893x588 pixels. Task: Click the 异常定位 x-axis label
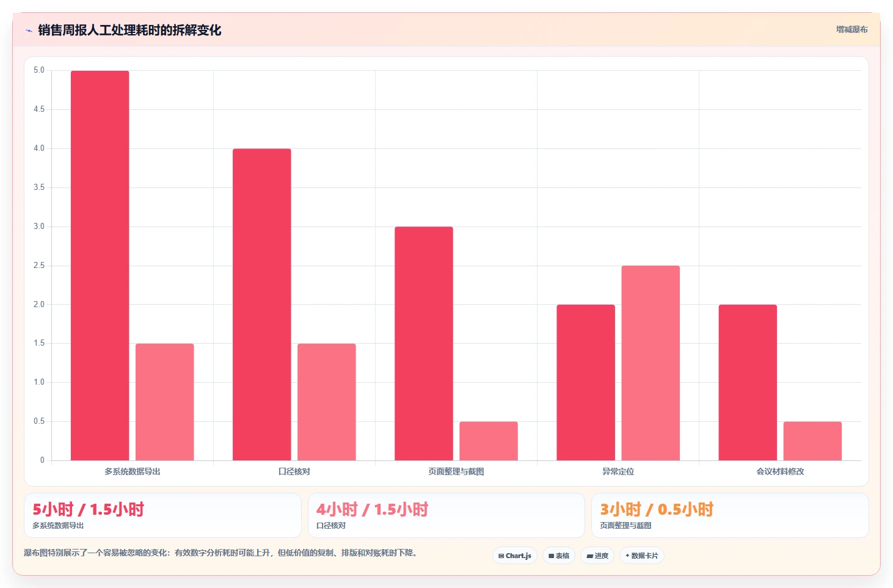tap(618, 471)
